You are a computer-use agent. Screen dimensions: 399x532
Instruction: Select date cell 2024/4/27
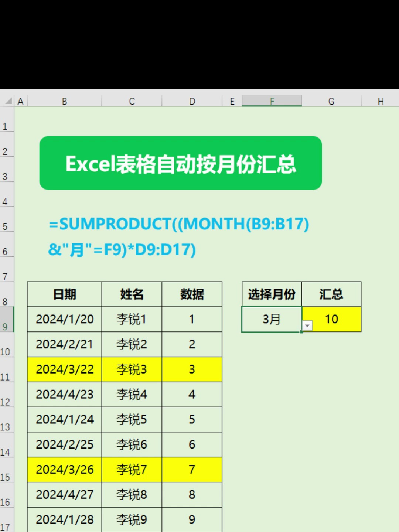pos(65,495)
